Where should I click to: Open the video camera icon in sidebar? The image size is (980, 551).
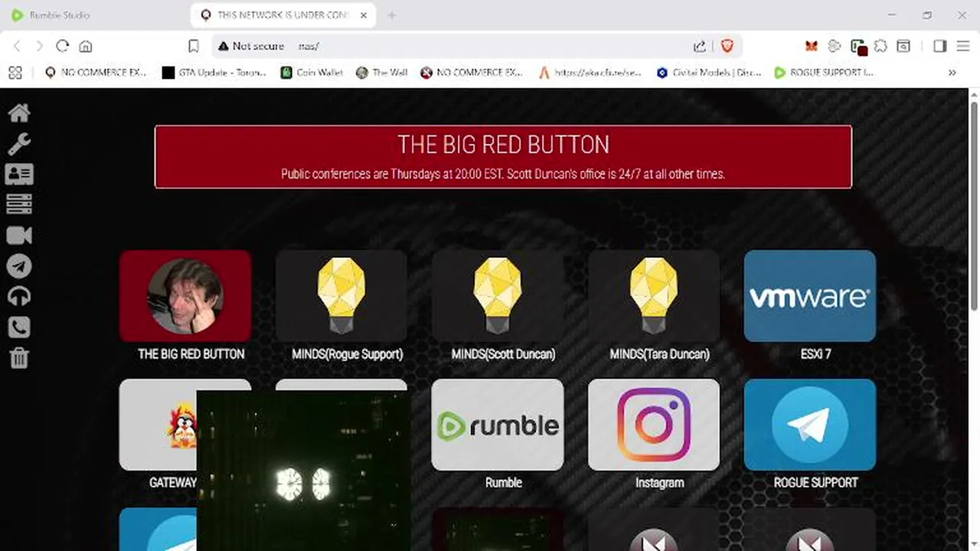[19, 236]
